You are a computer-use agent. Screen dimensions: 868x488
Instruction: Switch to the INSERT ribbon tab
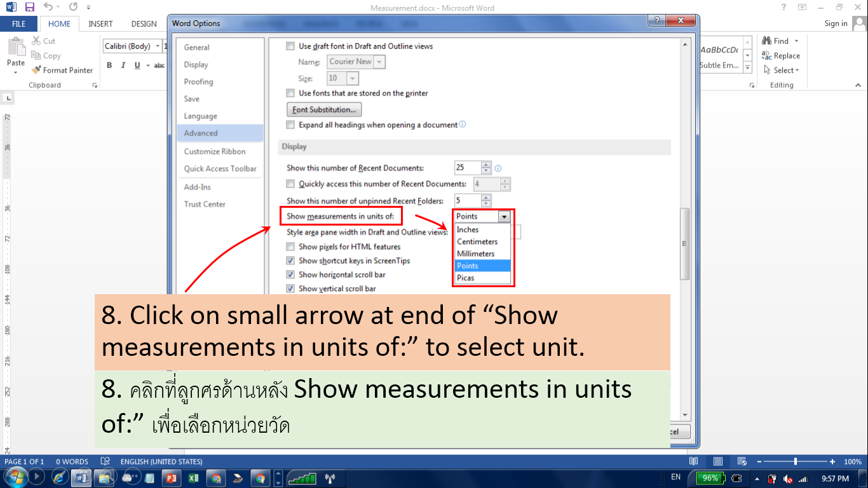click(x=100, y=24)
